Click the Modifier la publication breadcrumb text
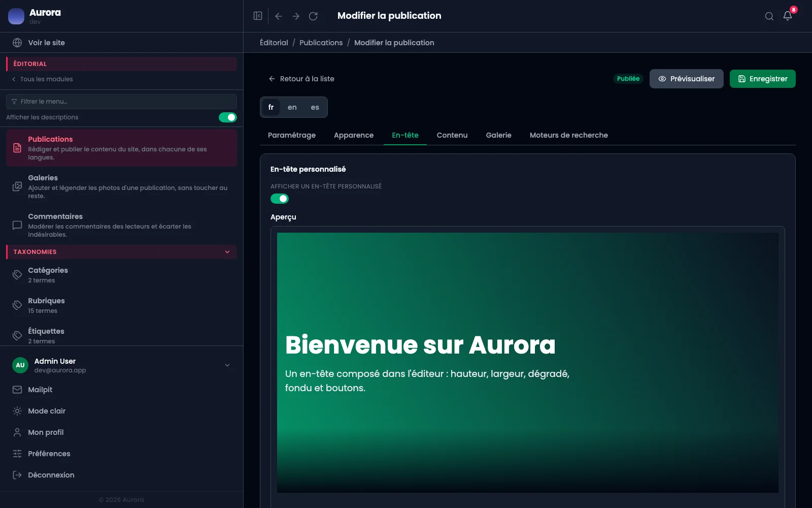The image size is (812, 508). 394,43
